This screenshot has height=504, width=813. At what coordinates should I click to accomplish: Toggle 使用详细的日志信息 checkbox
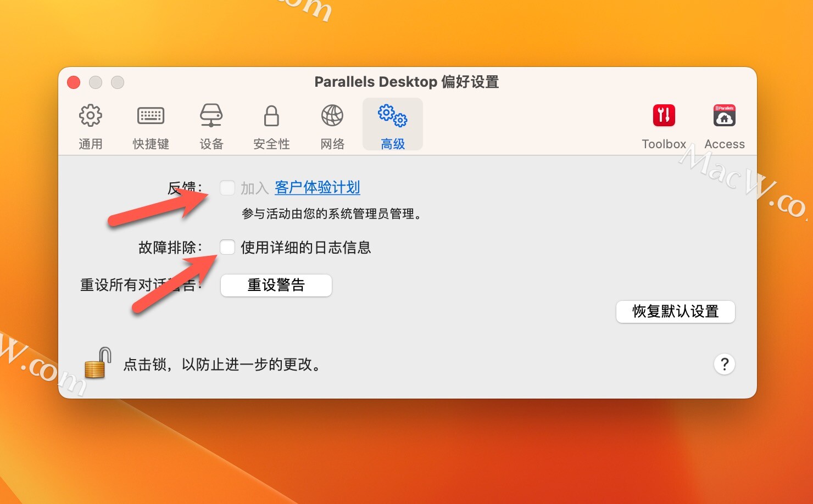point(227,247)
